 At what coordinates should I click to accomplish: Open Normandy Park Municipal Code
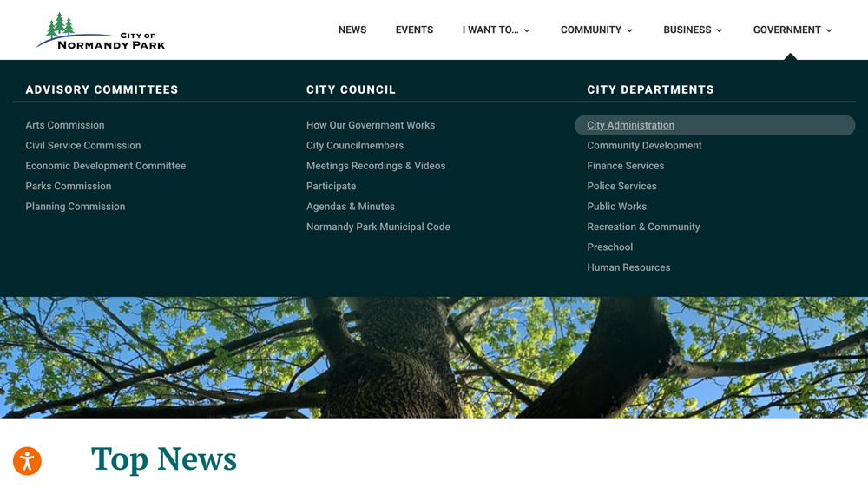pyautogui.click(x=378, y=227)
